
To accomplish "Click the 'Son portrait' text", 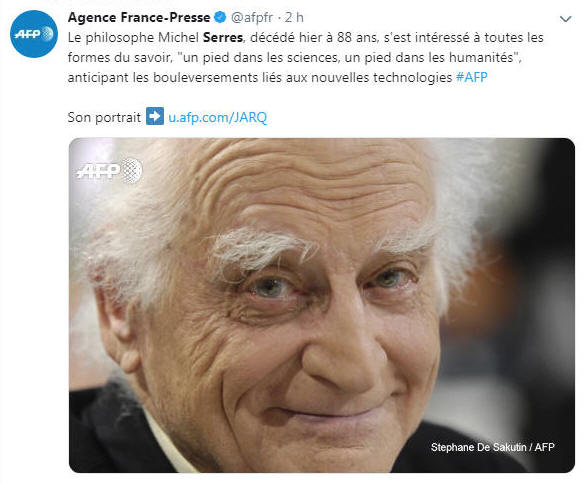I will pos(104,117).
